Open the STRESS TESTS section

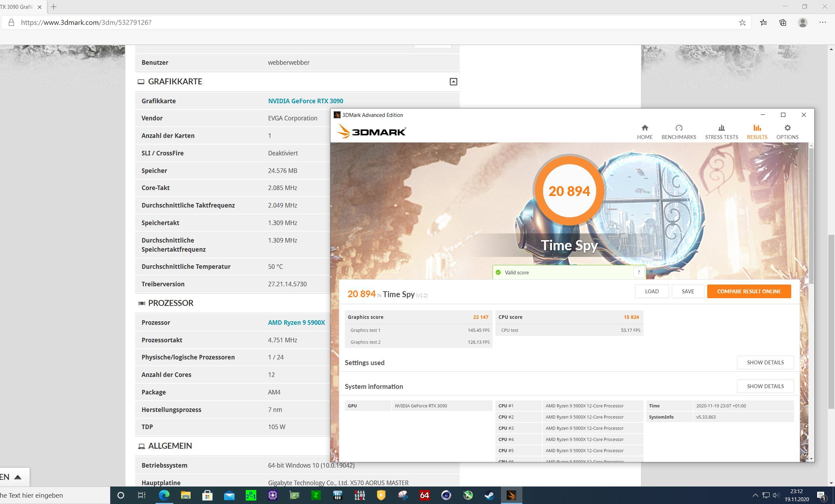[721, 132]
